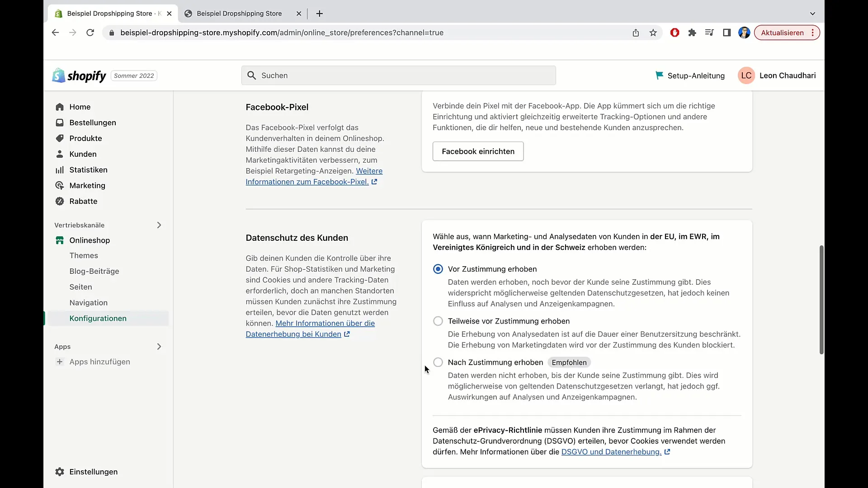Open the extensions puzzle icon
868x488 pixels.
[x=692, y=33]
